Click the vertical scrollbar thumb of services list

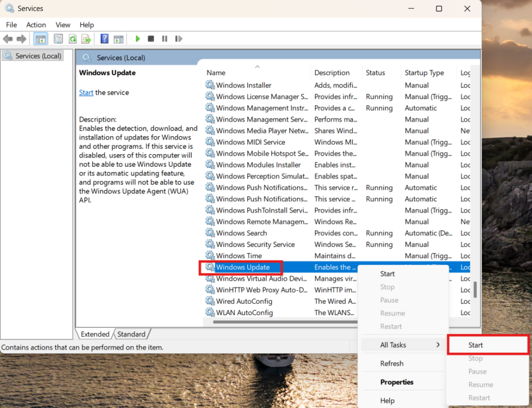click(475, 290)
